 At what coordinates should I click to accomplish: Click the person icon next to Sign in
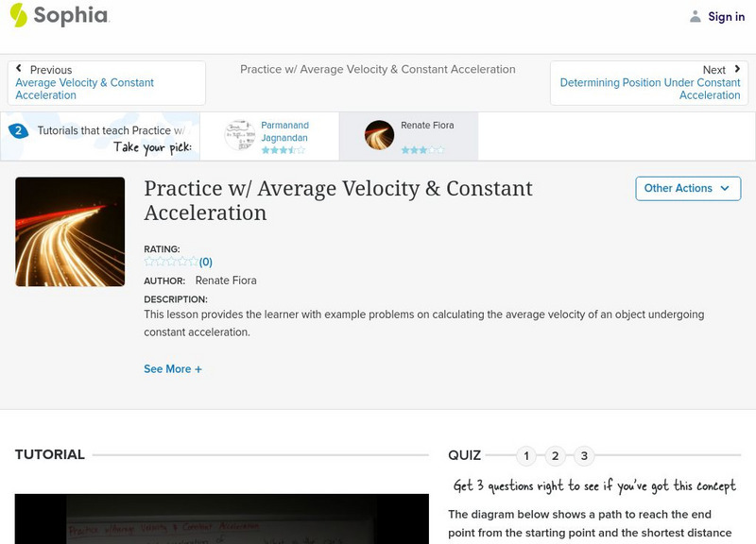coord(695,15)
